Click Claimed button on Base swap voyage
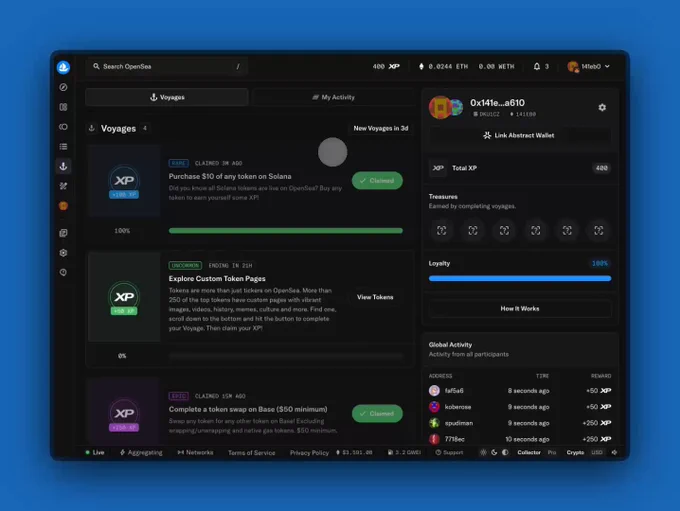 point(377,413)
